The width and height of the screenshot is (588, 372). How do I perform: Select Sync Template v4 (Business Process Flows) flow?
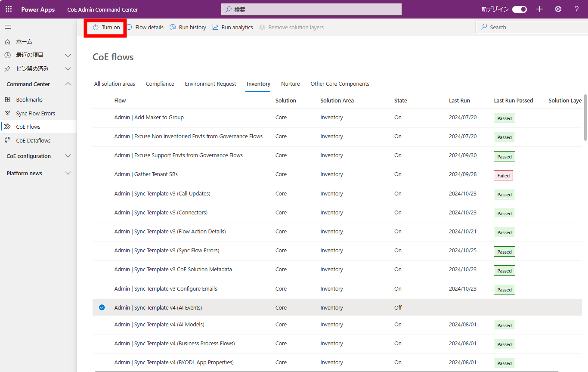[x=174, y=344]
